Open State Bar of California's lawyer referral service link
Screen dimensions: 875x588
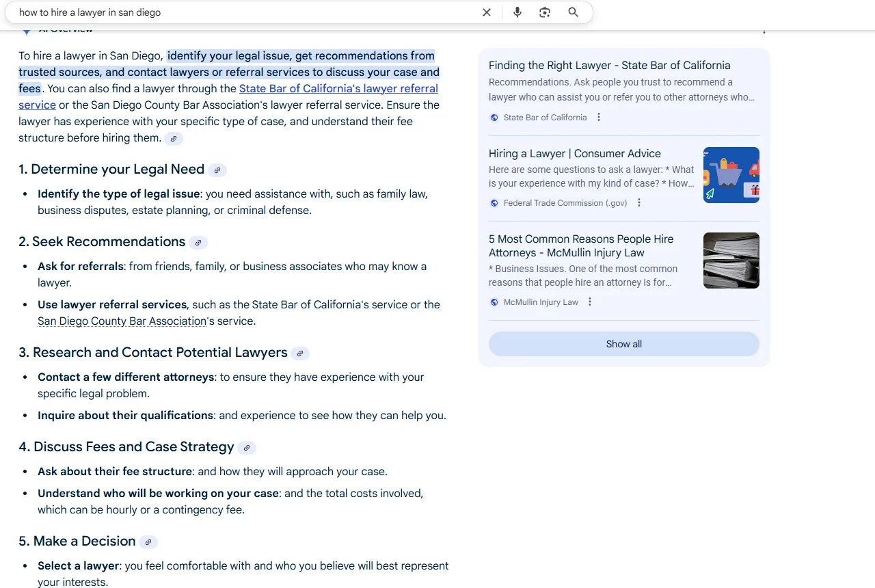tap(338, 89)
